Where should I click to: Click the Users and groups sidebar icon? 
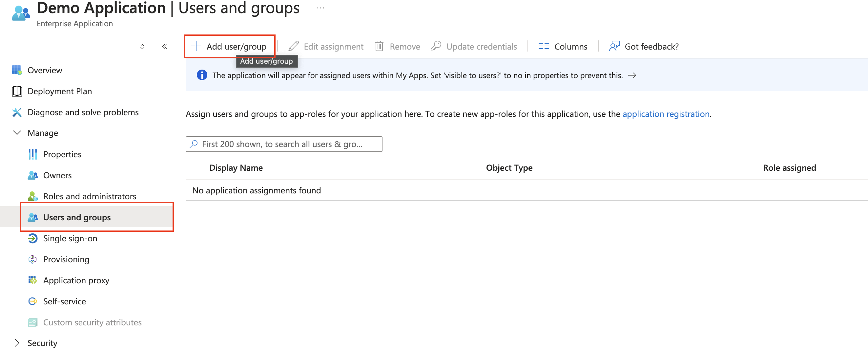(33, 217)
